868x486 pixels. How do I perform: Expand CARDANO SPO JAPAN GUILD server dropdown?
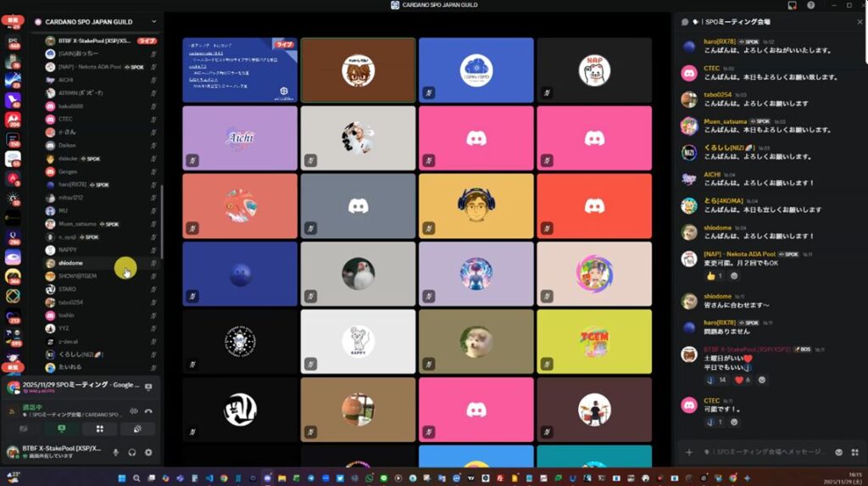tap(153, 21)
